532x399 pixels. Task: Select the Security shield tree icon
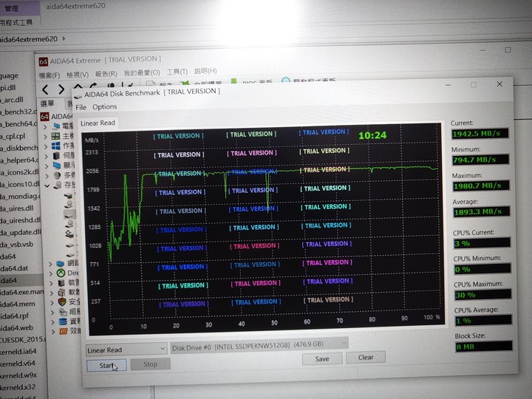[62, 301]
